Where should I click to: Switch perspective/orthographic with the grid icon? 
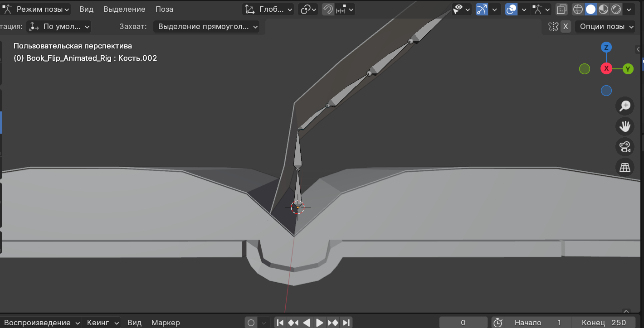click(625, 167)
